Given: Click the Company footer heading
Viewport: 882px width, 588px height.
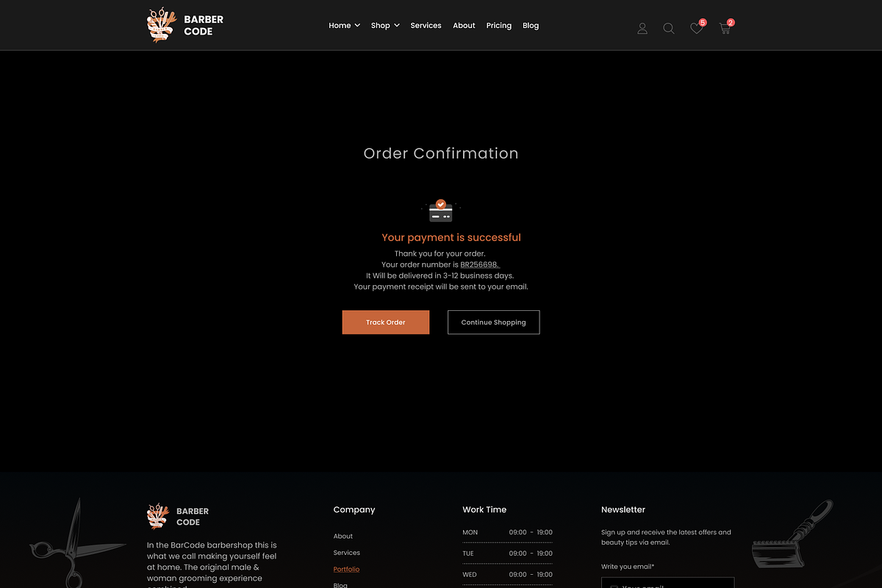Looking at the screenshot, I should pos(354,509).
